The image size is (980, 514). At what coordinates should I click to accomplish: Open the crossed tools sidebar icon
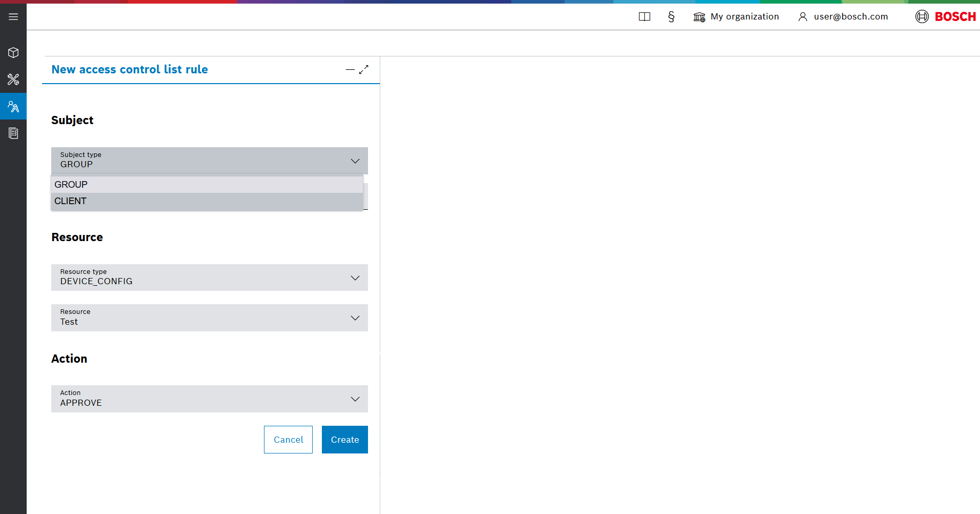click(x=13, y=80)
